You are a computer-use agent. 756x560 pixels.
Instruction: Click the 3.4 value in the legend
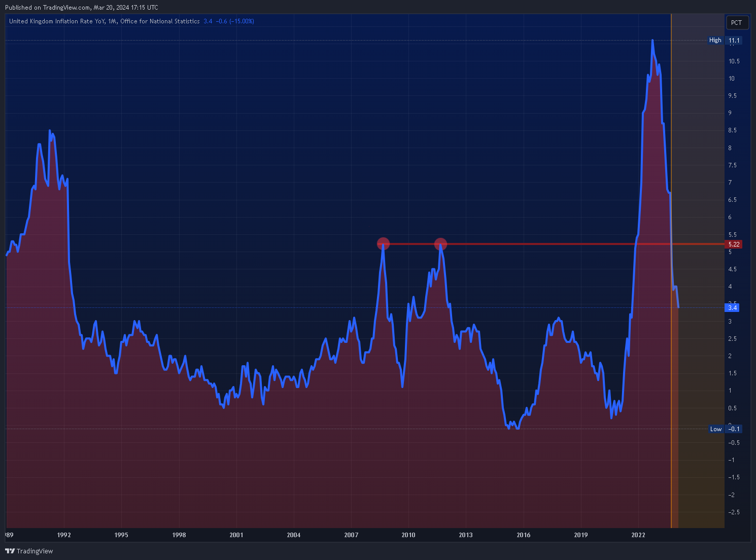(x=208, y=21)
